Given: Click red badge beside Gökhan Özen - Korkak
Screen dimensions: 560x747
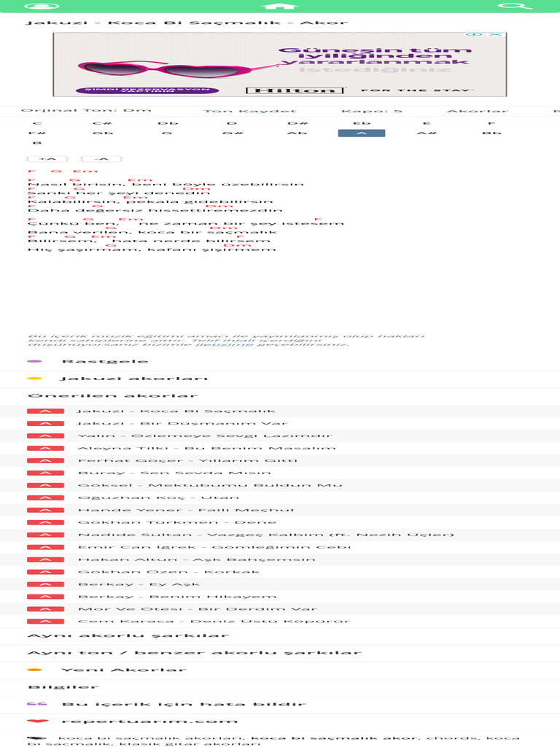Looking at the screenshot, I should point(45,572).
